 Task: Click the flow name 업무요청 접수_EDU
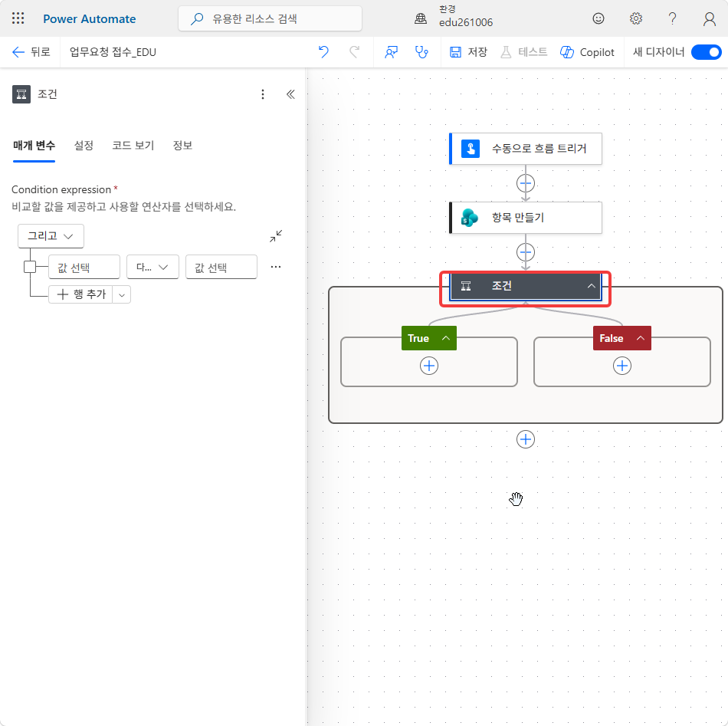tap(113, 52)
